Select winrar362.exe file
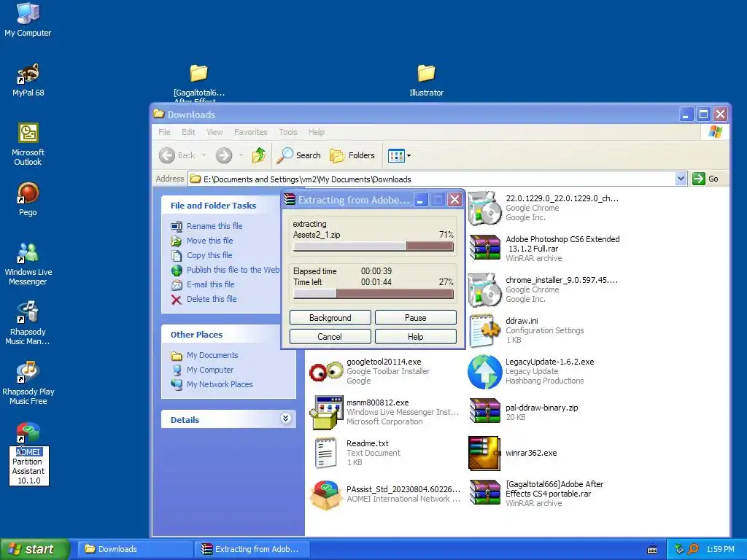The image size is (747, 560). (513, 453)
